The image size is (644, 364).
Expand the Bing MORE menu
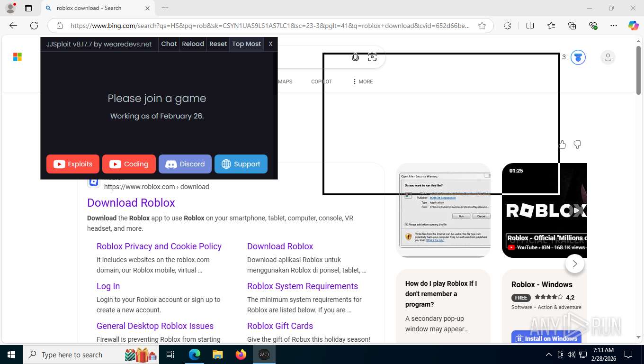pos(363,82)
